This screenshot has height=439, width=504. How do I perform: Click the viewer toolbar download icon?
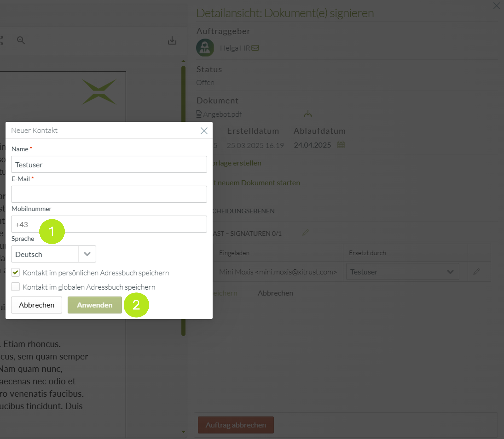(x=172, y=40)
